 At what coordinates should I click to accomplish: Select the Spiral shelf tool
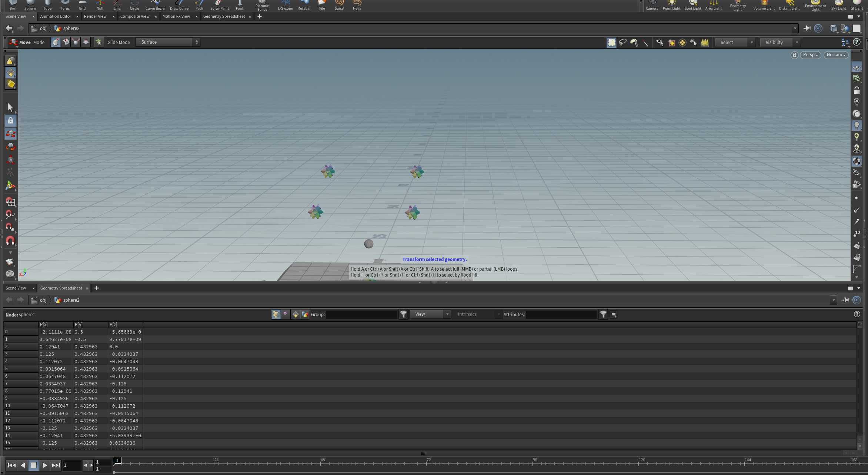coord(339,5)
